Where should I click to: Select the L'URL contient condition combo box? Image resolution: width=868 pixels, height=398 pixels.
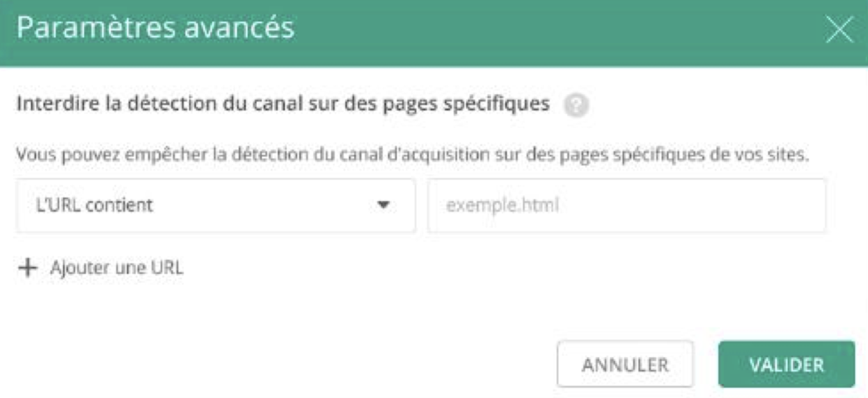pyautogui.click(x=216, y=206)
